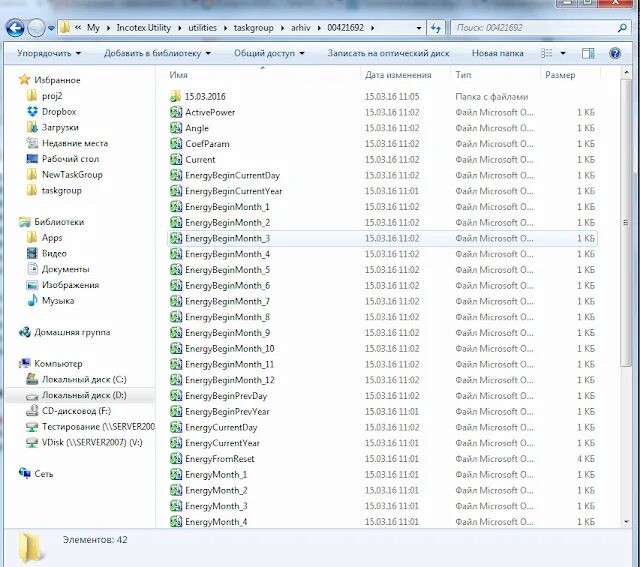Click the 'Incotex Utility' breadcrumb segment
Viewport: 640px width, 567px height.
click(144, 28)
